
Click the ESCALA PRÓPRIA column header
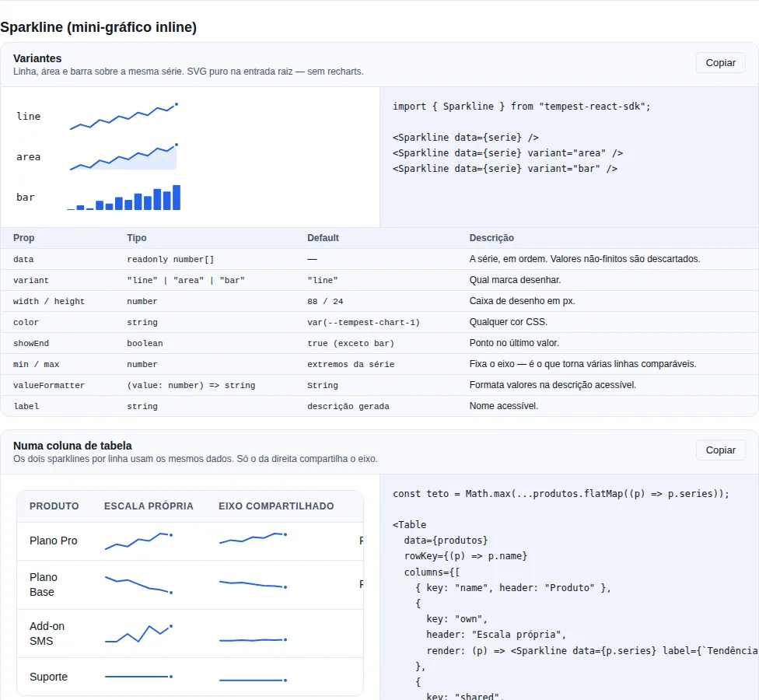point(149,506)
